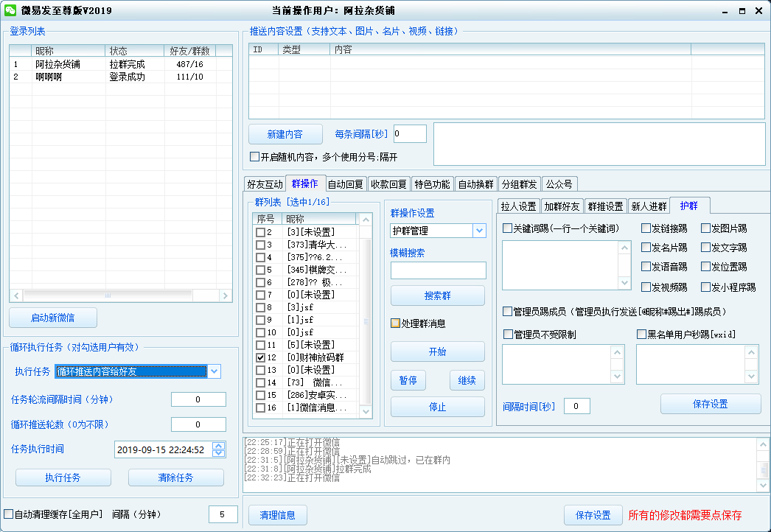Increase or decrease 任务执行时间 with spinner arrows

coord(219,449)
